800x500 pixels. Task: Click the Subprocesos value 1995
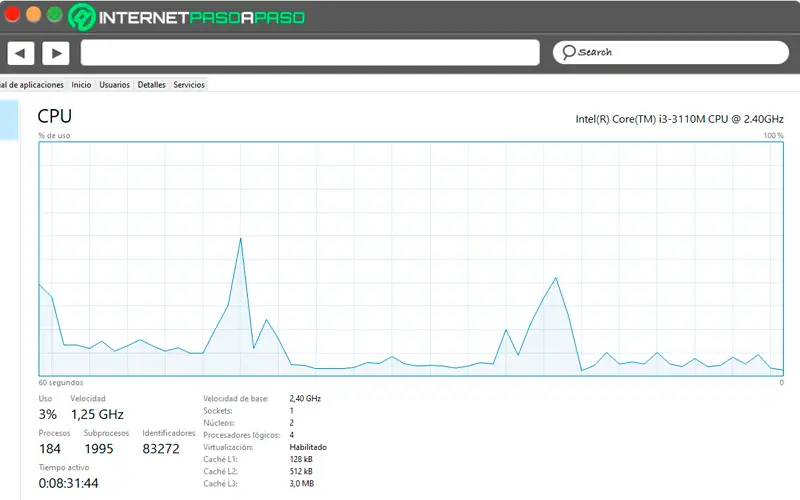click(x=98, y=449)
